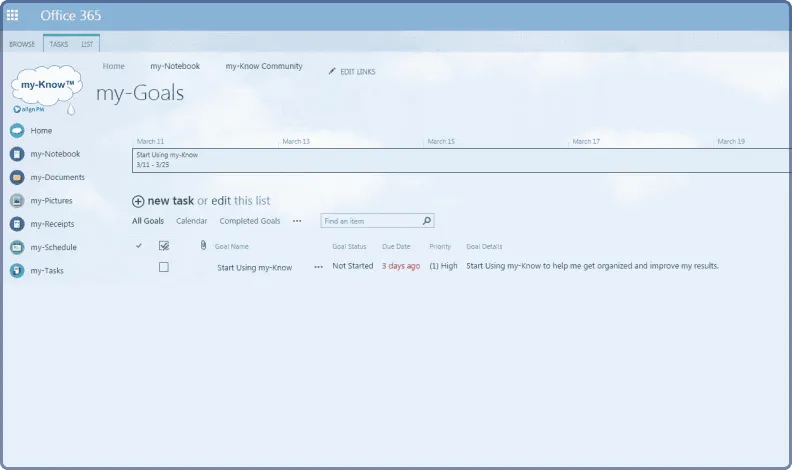
Task: Open my-Notebook in top navigation
Action: 175,66
